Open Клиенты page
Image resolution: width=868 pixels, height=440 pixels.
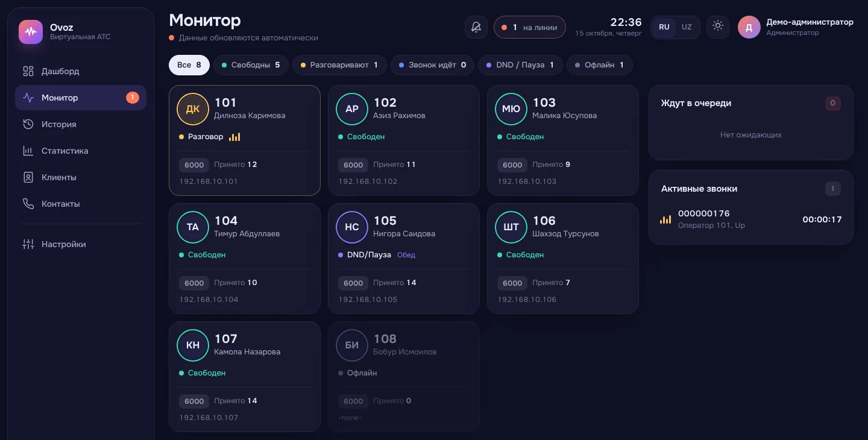(x=81, y=177)
